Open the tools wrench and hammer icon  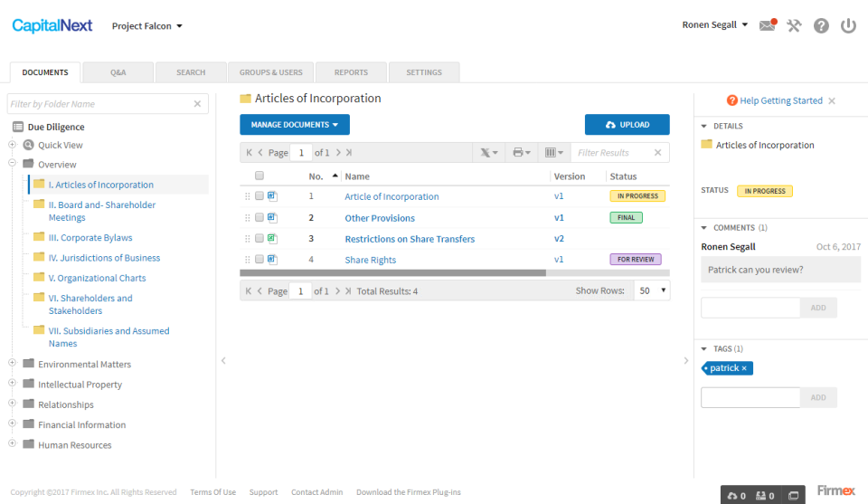coord(794,25)
